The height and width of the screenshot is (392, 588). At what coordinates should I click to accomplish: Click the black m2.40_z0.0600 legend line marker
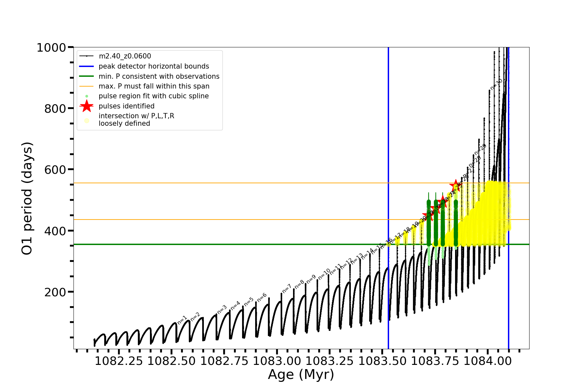[87, 56]
